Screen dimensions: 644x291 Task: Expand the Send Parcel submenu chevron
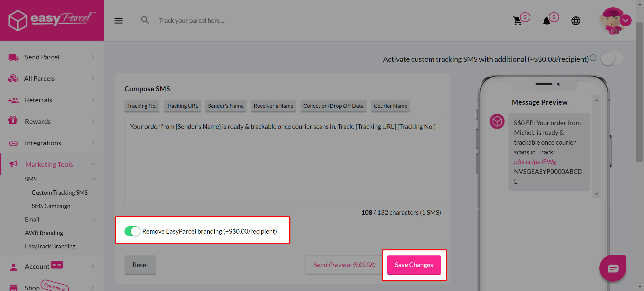tap(93, 57)
